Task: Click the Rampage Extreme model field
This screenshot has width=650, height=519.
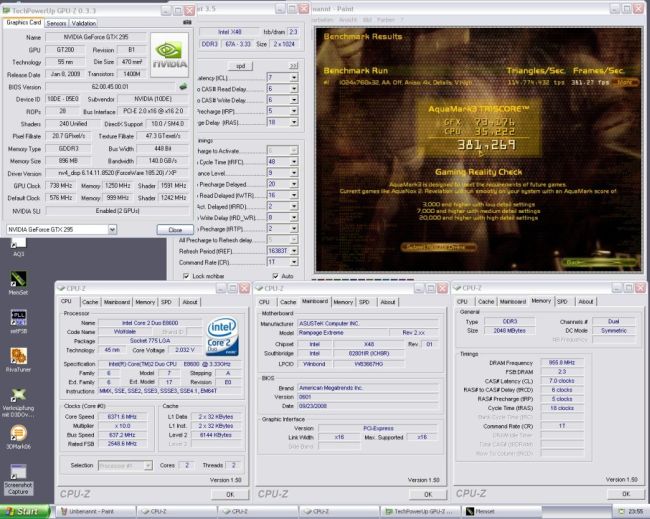Action: 343,332
